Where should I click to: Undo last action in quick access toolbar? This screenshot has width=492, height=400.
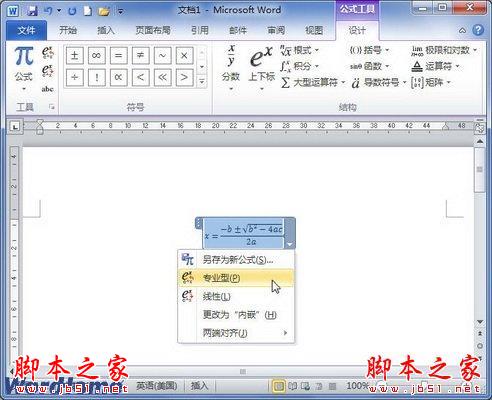[x=48, y=11]
